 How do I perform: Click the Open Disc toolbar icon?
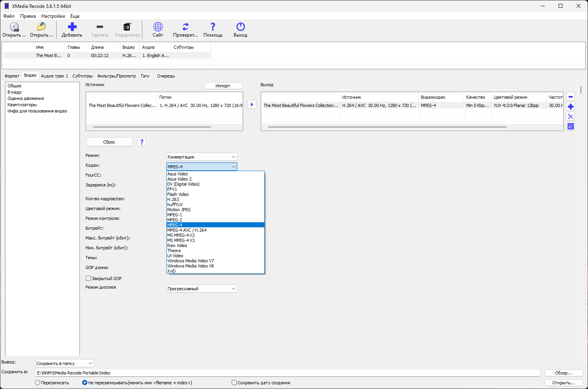(14, 27)
